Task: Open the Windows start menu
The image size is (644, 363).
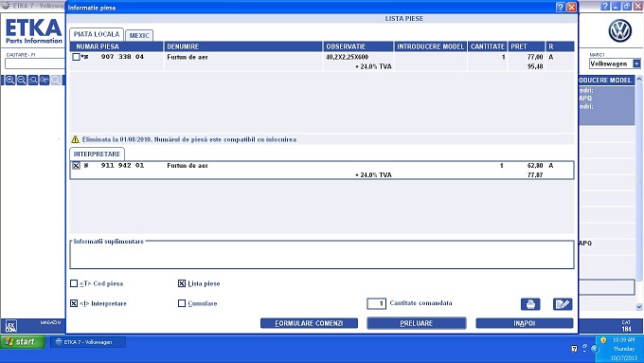Action: point(23,341)
